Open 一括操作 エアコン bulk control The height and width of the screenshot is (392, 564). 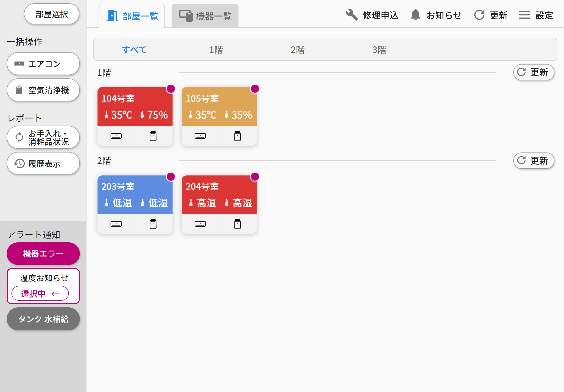coord(43,64)
